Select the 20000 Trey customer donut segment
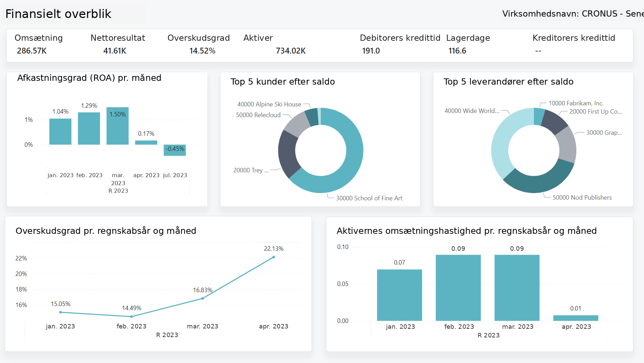Viewport: 644px width, 363px height. [287, 154]
